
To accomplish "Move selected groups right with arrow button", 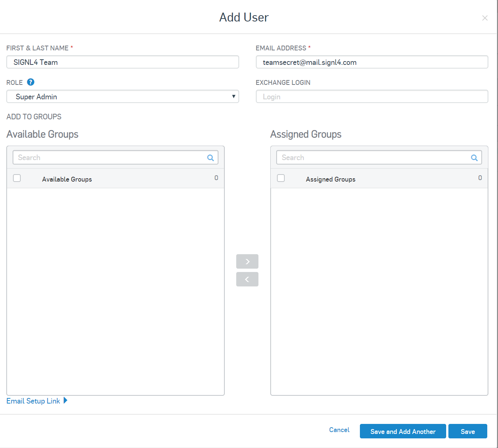I will coord(247,262).
